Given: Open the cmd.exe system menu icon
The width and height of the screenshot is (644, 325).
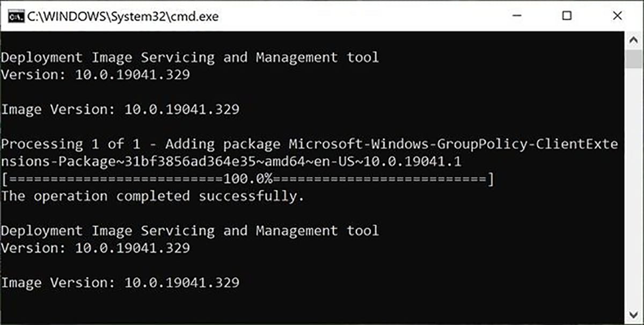Looking at the screenshot, I should 15,16.
